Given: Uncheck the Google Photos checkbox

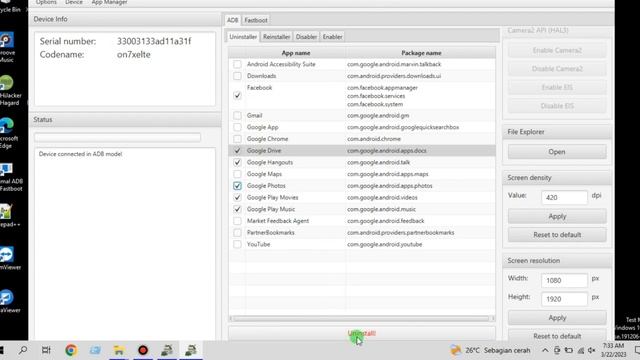Looking at the screenshot, I should (x=237, y=186).
